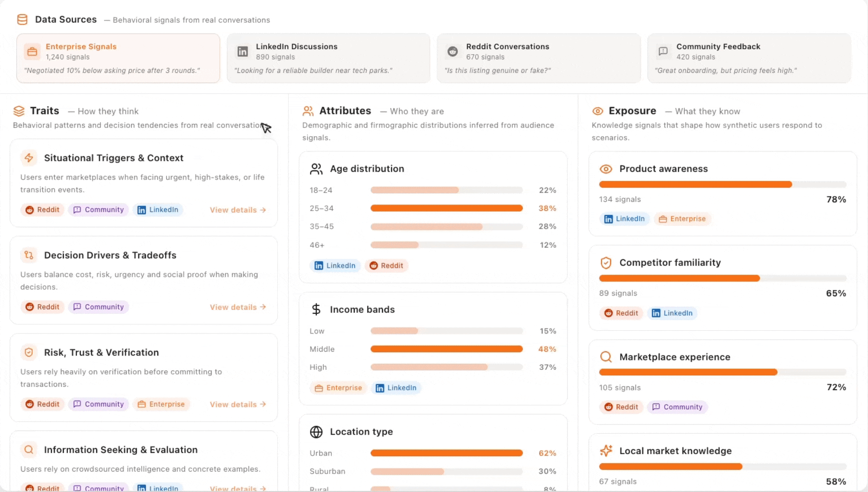Click the globe icon beside Location type

click(x=316, y=431)
